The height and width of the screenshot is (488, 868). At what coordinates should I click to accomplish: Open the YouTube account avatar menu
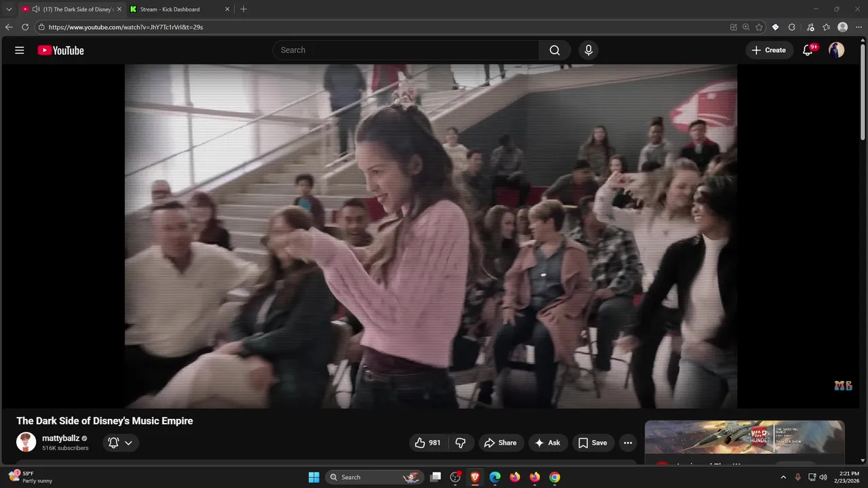pyautogui.click(x=837, y=50)
